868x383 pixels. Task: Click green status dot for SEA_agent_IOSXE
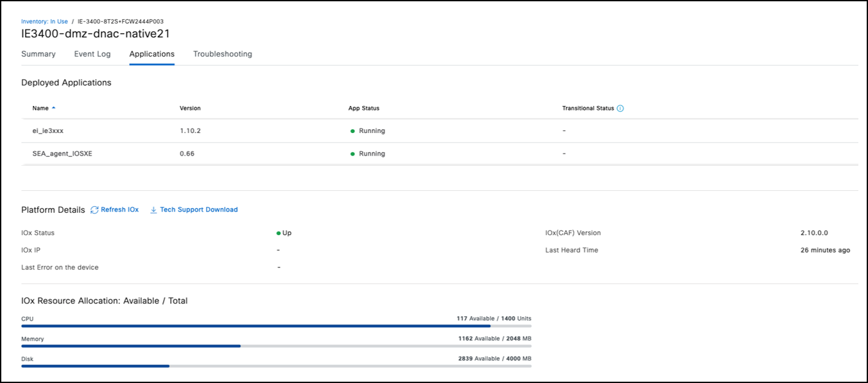coord(352,154)
